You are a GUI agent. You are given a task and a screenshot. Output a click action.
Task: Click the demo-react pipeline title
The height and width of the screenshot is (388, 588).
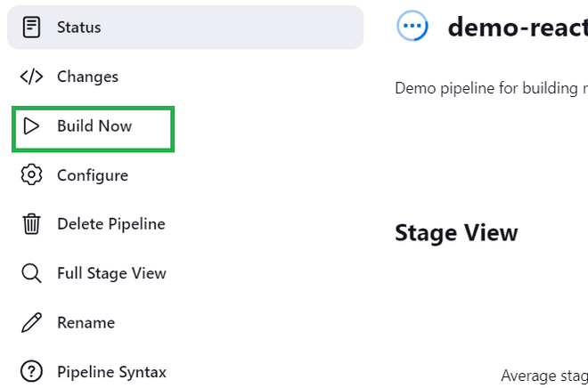pyautogui.click(x=517, y=28)
